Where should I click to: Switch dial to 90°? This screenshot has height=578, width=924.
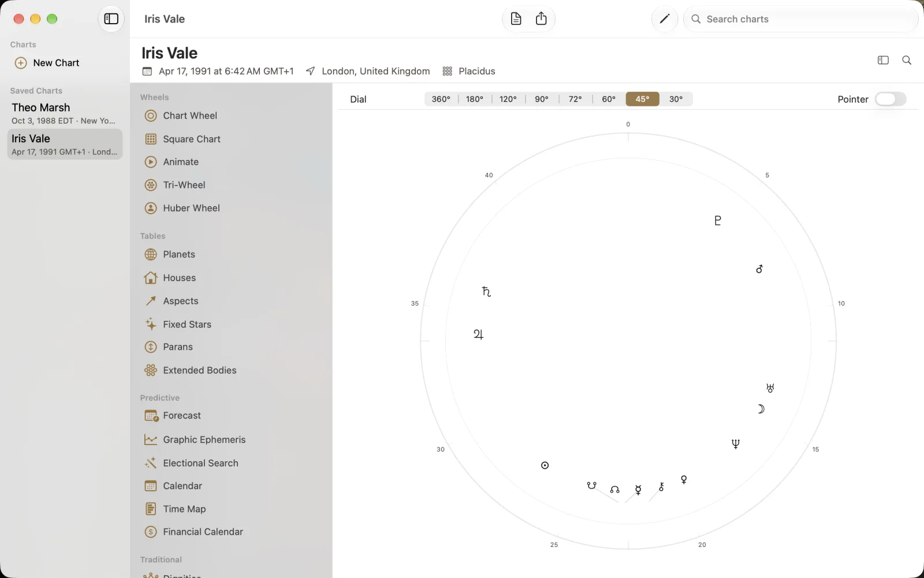pyautogui.click(x=542, y=99)
